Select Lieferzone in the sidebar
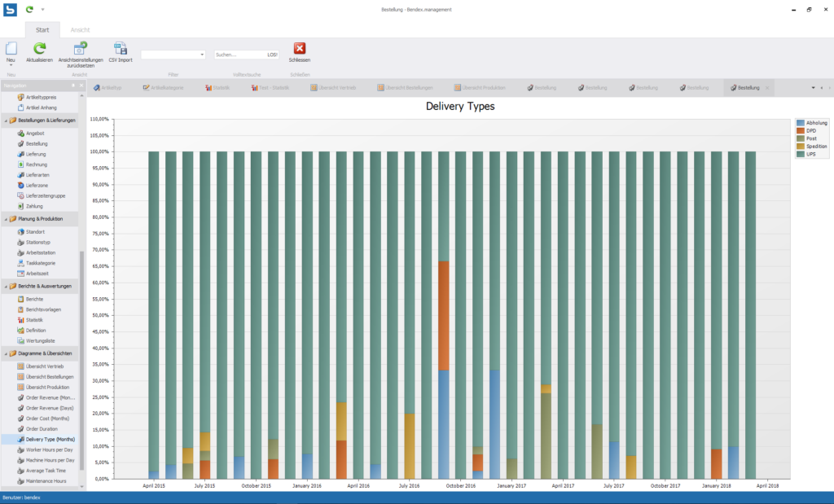The image size is (834, 504). click(x=37, y=185)
